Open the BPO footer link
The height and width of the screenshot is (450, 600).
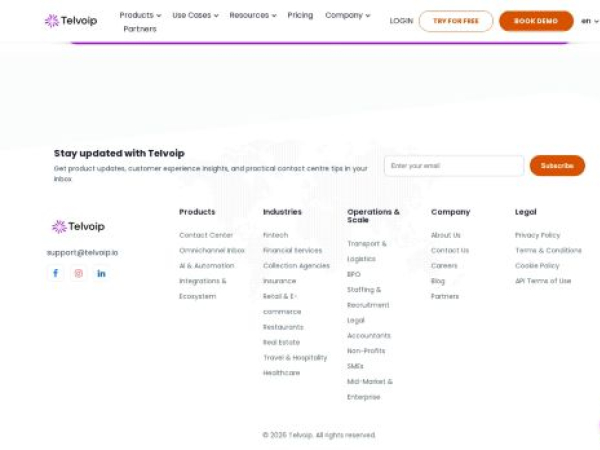point(354,274)
